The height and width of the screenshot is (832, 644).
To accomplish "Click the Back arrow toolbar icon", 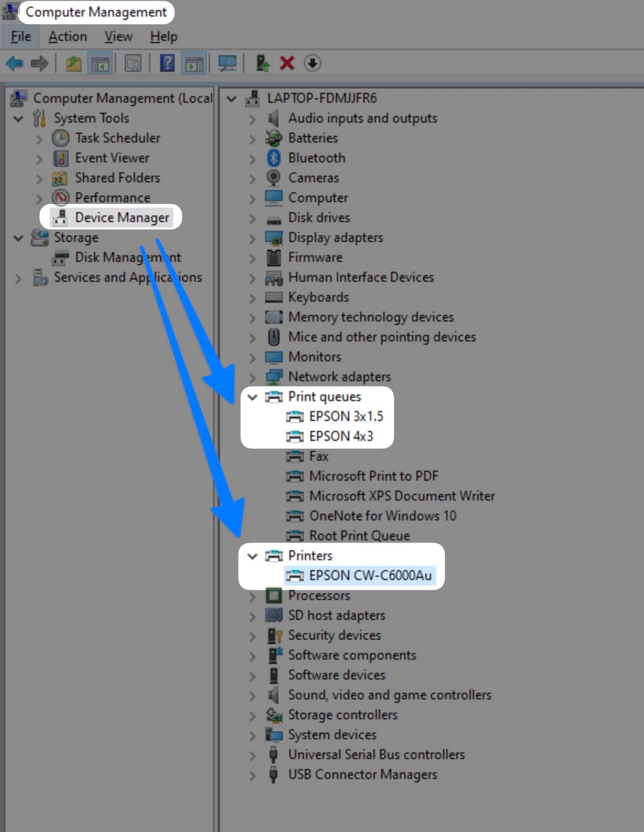I will 14,64.
